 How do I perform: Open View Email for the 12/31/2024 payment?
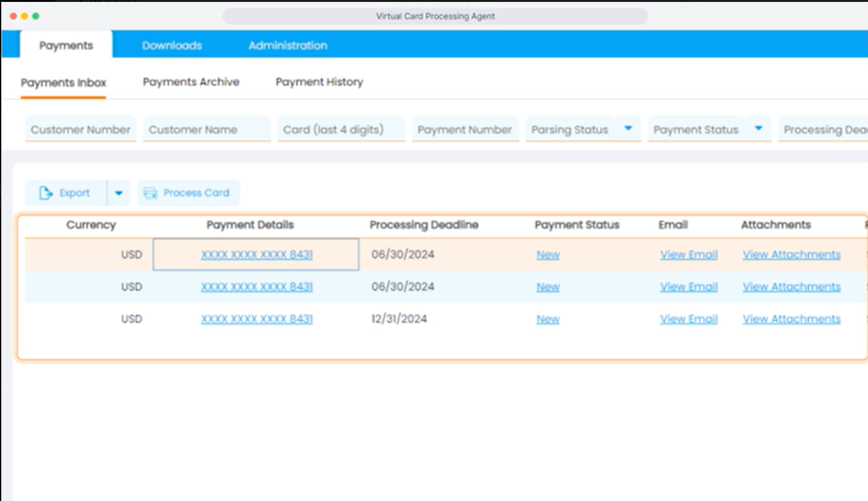tap(689, 319)
